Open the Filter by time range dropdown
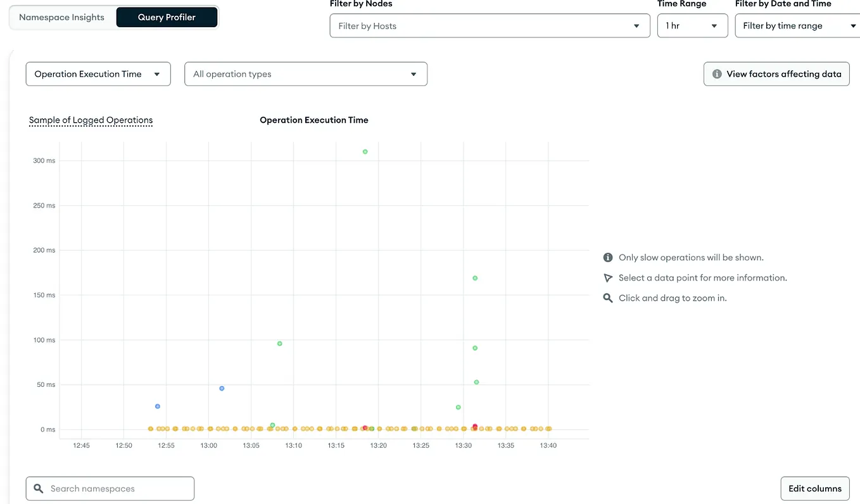This screenshot has height=504, width=860. click(x=797, y=25)
